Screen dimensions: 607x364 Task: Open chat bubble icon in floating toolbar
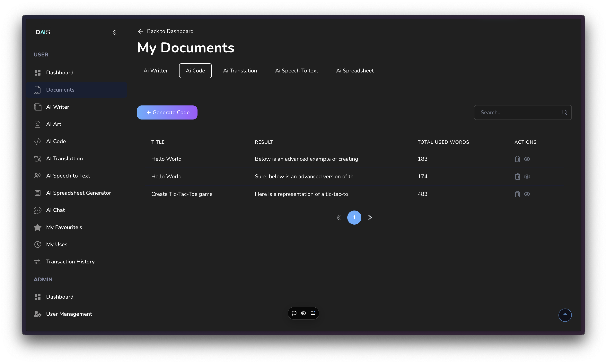(x=294, y=313)
